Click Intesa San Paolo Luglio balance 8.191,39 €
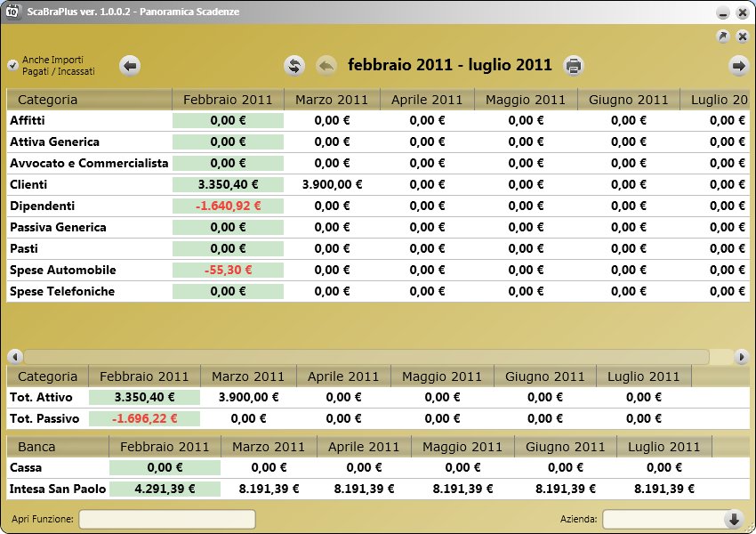The image size is (756, 534). point(664,489)
